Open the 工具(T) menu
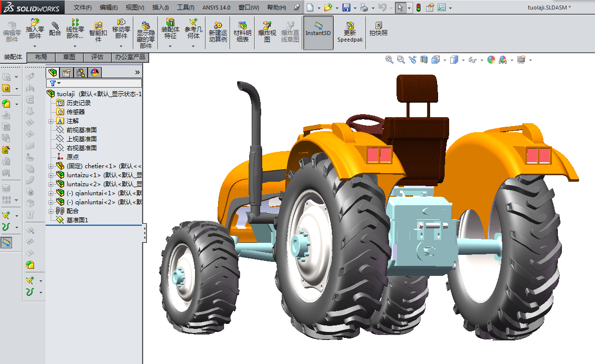This screenshot has width=595, height=364. click(185, 8)
